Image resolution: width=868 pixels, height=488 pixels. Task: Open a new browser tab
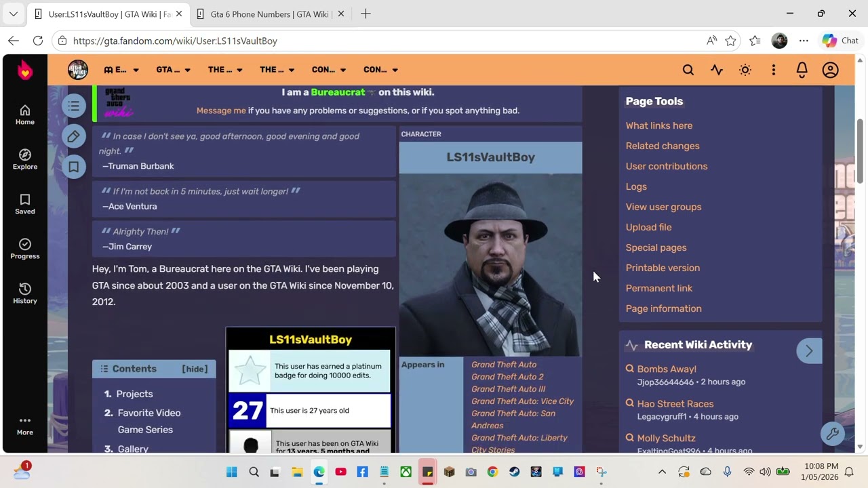366,14
